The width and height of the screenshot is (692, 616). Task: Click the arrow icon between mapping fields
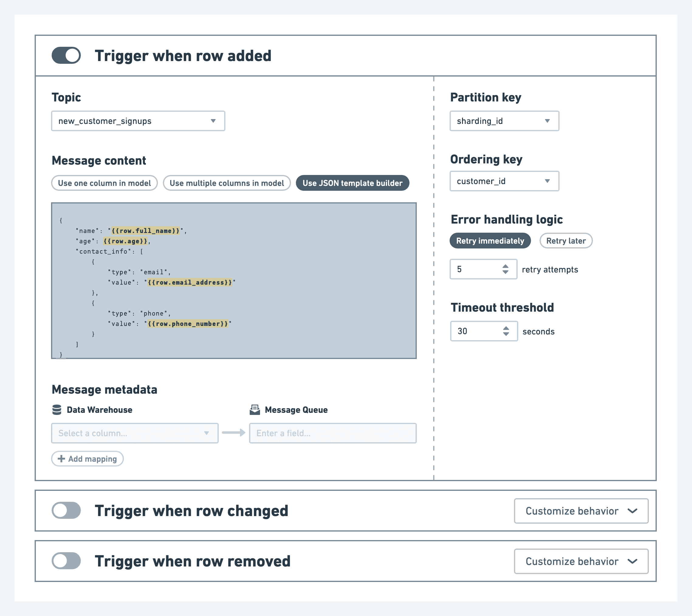[234, 433]
